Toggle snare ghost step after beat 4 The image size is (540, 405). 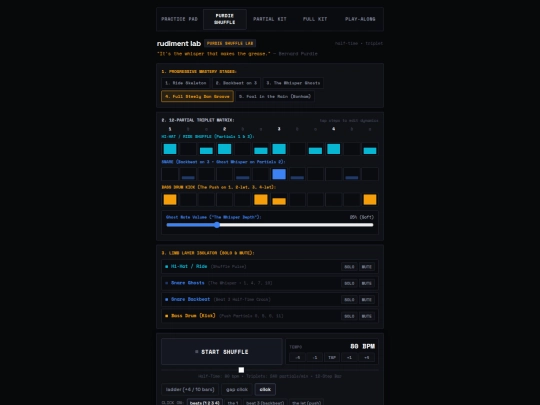click(352, 174)
